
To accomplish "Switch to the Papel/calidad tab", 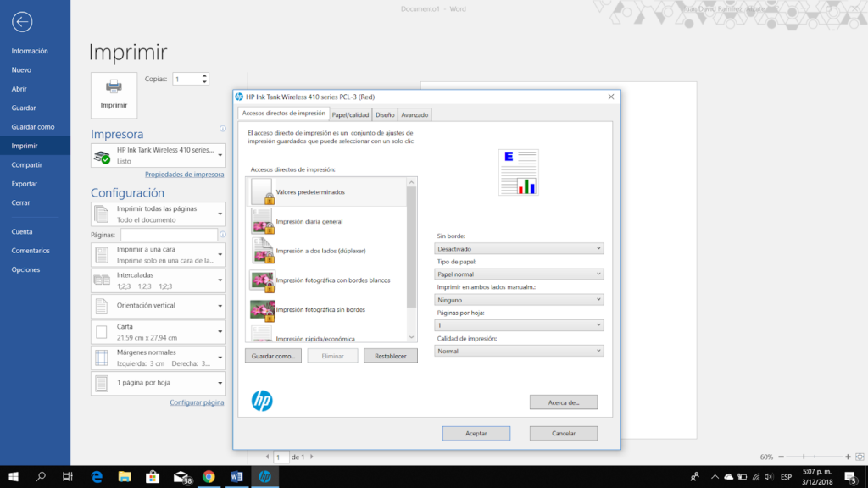I will [x=350, y=114].
